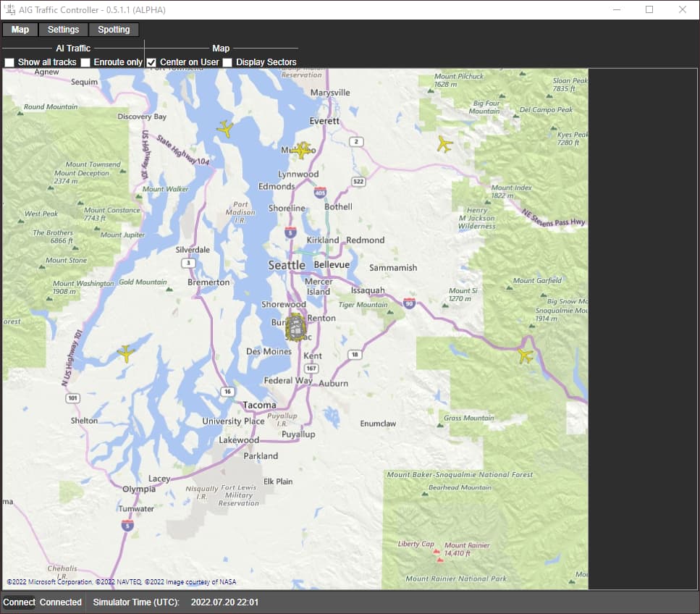Screen dimensions: 700x614
Task: Click the Bremerton city label
Action: coord(208,282)
